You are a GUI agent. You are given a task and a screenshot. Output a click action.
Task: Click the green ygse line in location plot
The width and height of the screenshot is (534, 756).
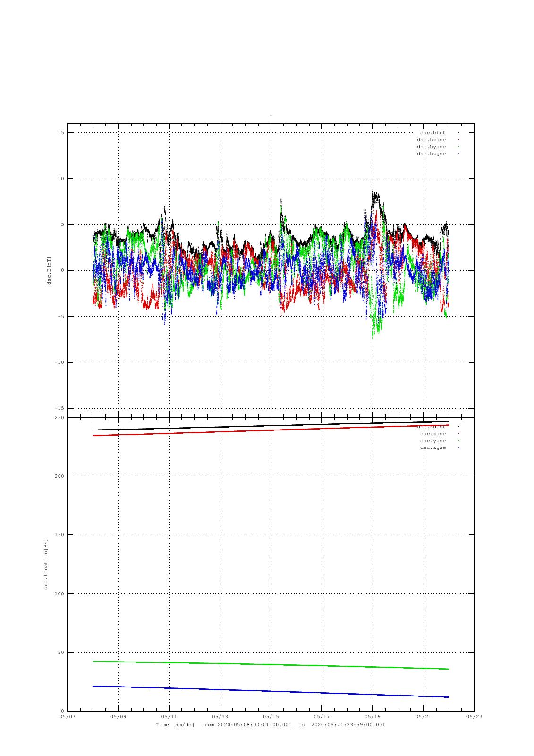coord(271,665)
